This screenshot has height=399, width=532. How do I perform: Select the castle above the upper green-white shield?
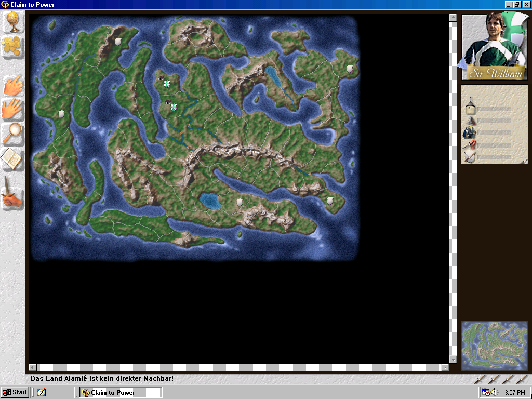tap(161, 78)
